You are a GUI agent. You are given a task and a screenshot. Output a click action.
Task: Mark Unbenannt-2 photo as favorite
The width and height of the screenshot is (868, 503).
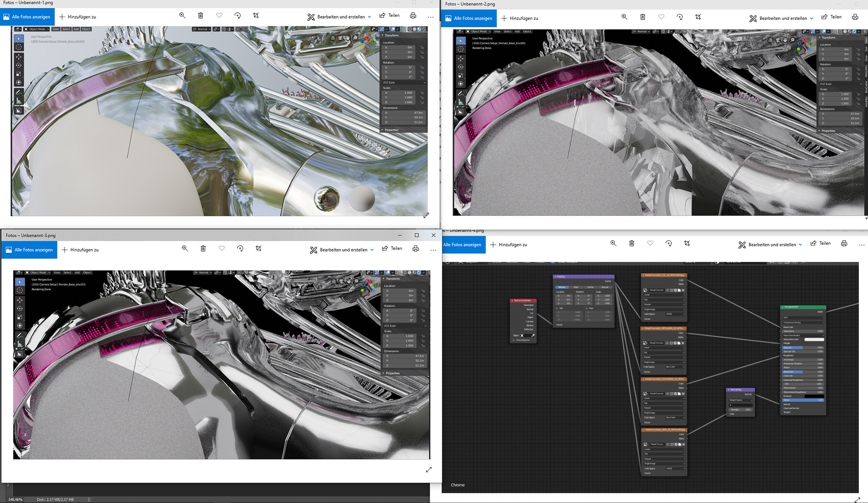click(661, 17)
